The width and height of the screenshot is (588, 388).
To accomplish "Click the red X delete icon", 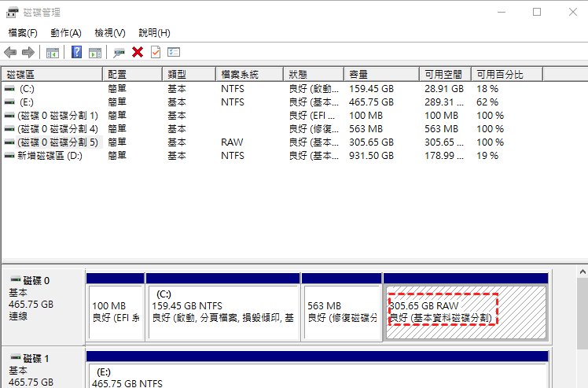I will pos(138,53).
